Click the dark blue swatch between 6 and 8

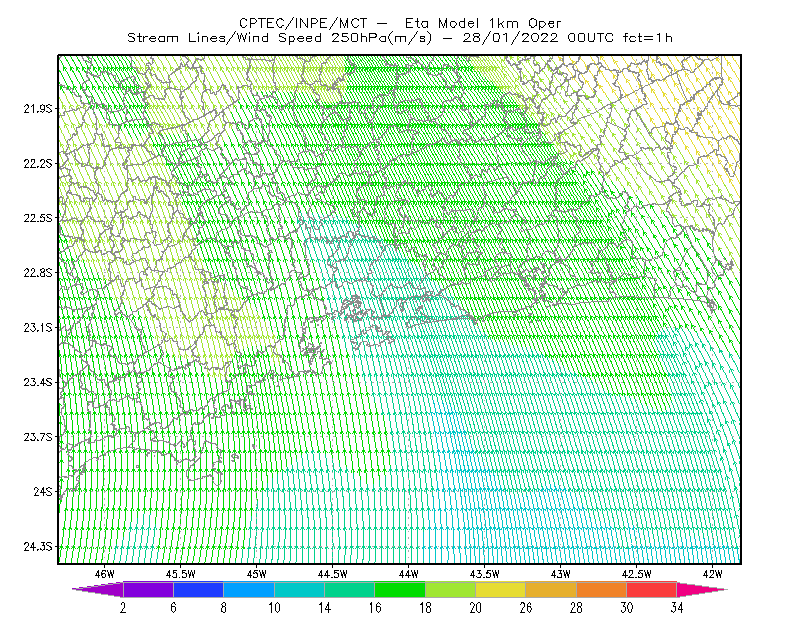pos(198,589)
